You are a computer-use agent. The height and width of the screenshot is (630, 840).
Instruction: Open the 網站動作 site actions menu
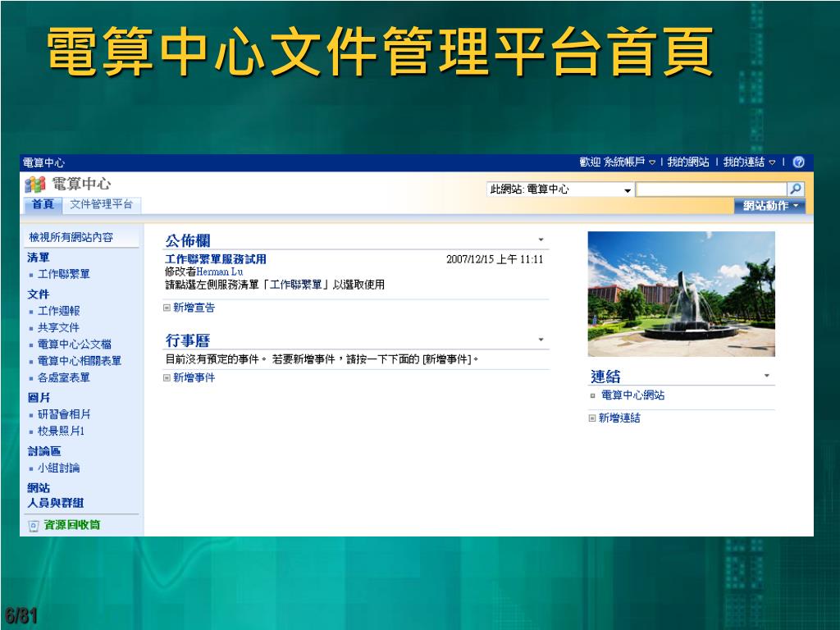[769, 206]
